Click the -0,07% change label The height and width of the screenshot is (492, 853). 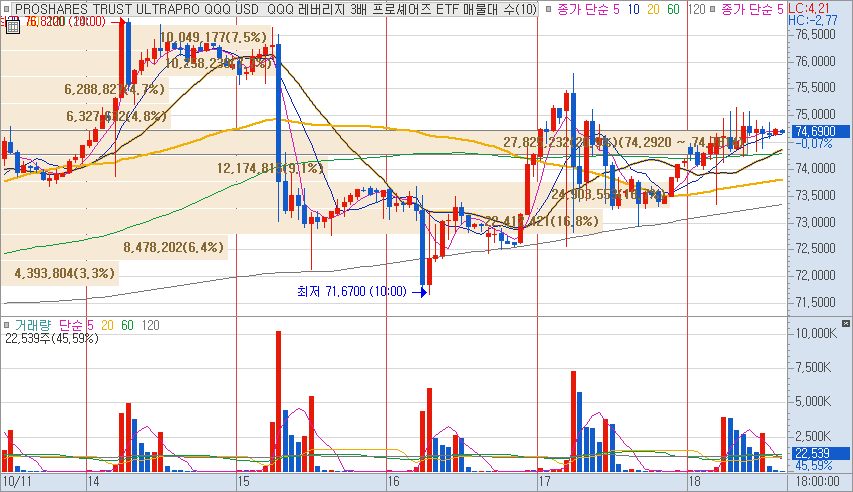coord(813,144)
